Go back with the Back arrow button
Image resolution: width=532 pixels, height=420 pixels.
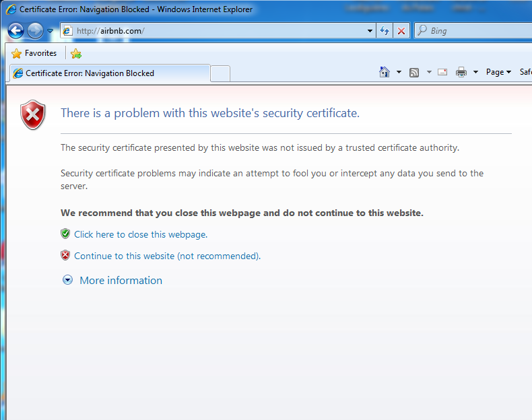[15, 31]
